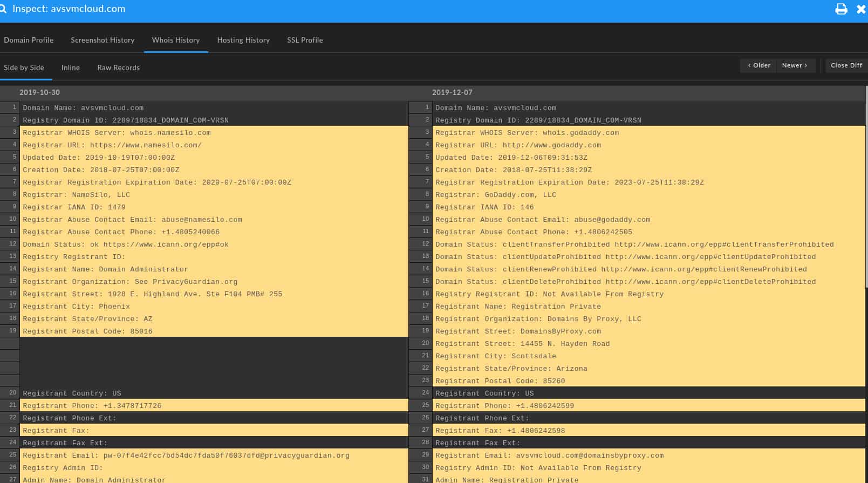Click the 2019-12-07 column date header
The image size is (868, 483).
[452, 92]
